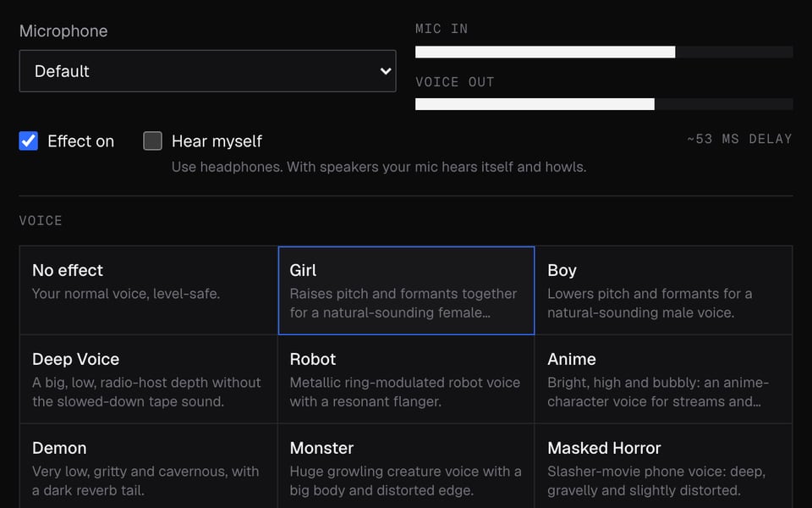
Task: Choose the Anime voice card
Action: tap(663, 379)
